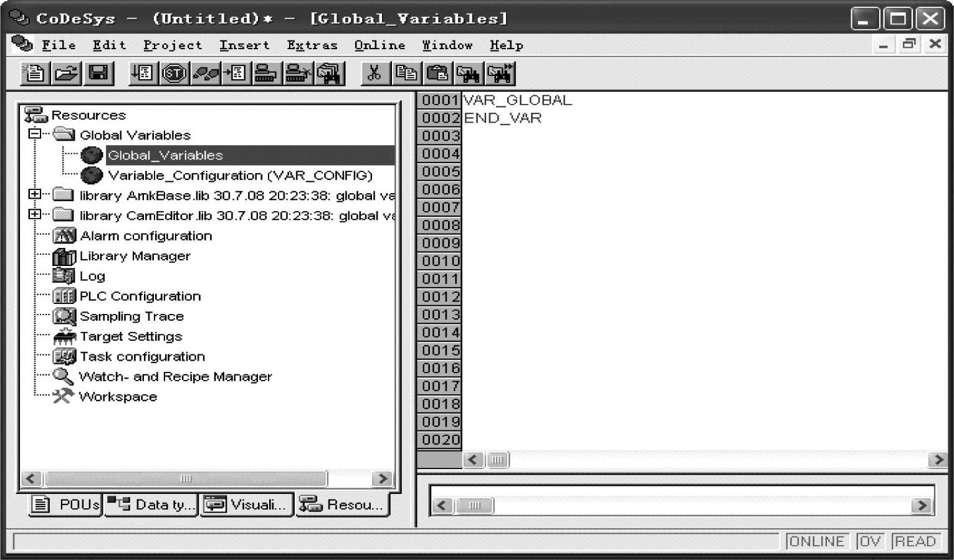Switch to the POUs tab

pos(65,505)
